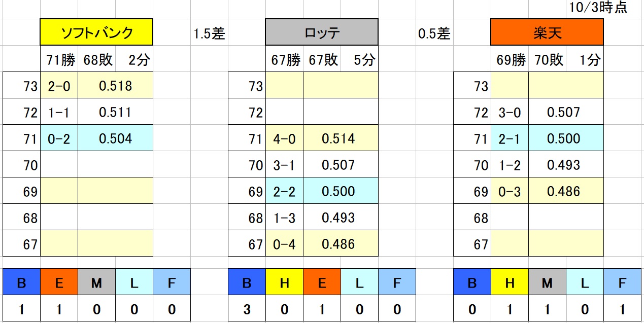Select the yellow ソフトバンク header cell
This screenshot has height=323, width=644.
coord(96,33)
